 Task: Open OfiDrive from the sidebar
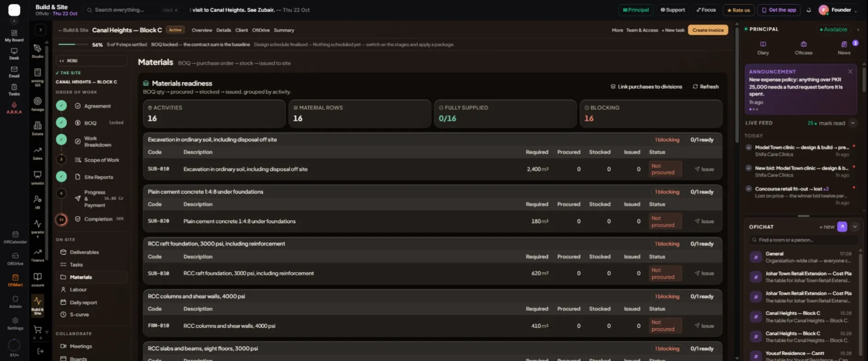15,259
